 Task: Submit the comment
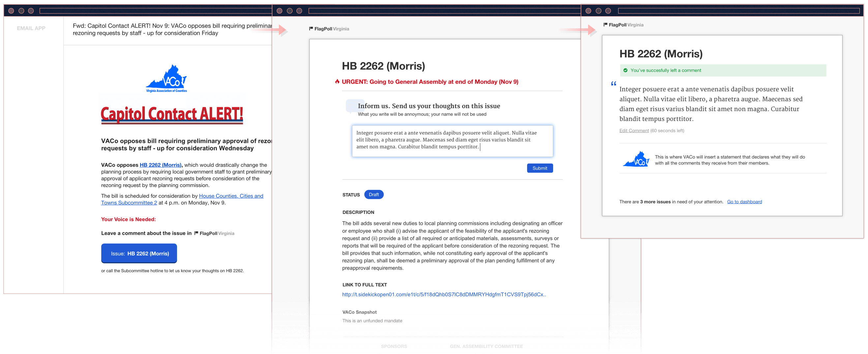[x=539, y=168]
